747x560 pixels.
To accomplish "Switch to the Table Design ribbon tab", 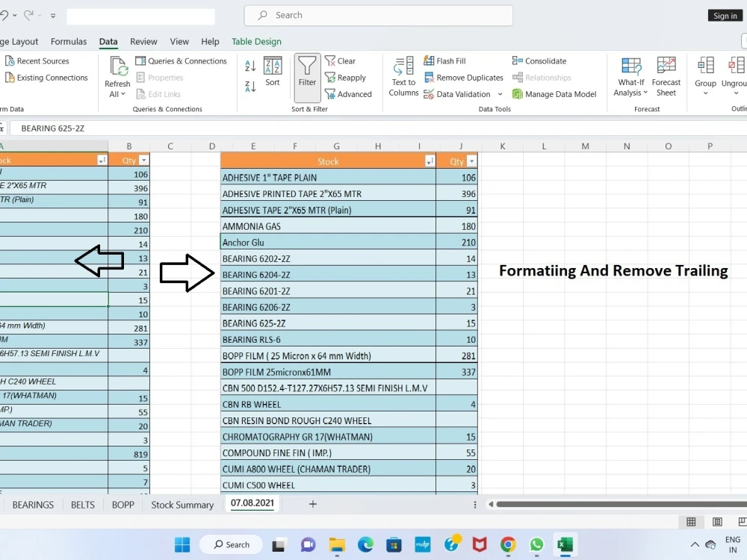I will 256,41.
